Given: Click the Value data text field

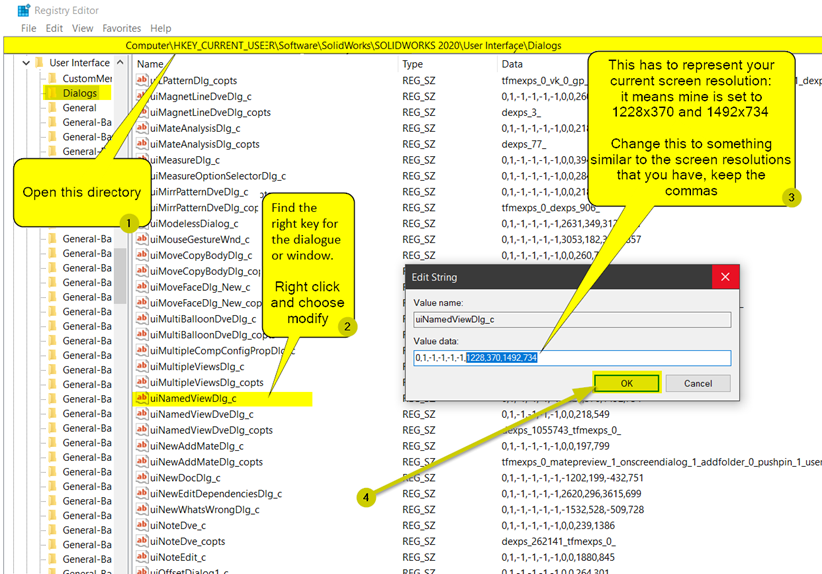Looking at the screenshot, I should click(572, 358).
